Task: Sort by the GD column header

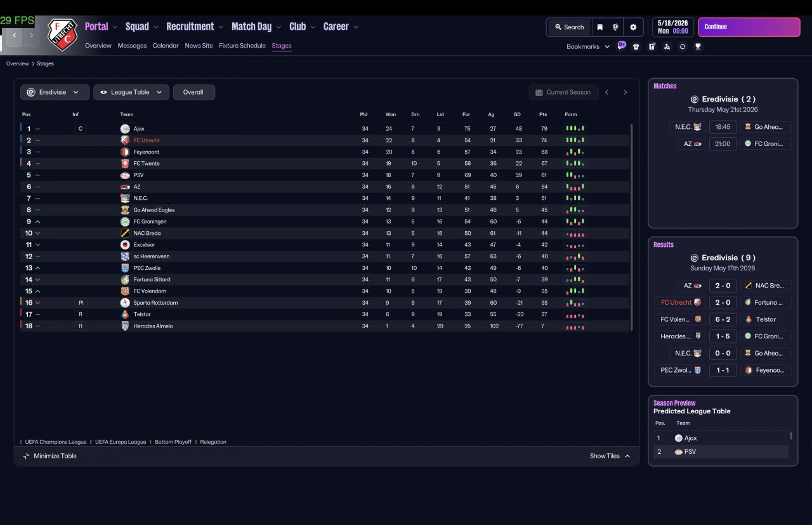Action: pos(517,114)
